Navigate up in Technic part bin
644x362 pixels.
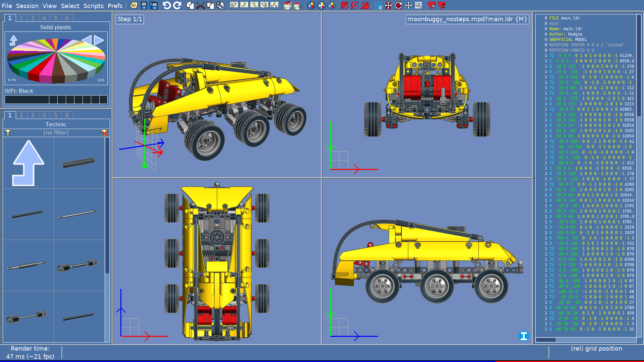pos(28,163)
